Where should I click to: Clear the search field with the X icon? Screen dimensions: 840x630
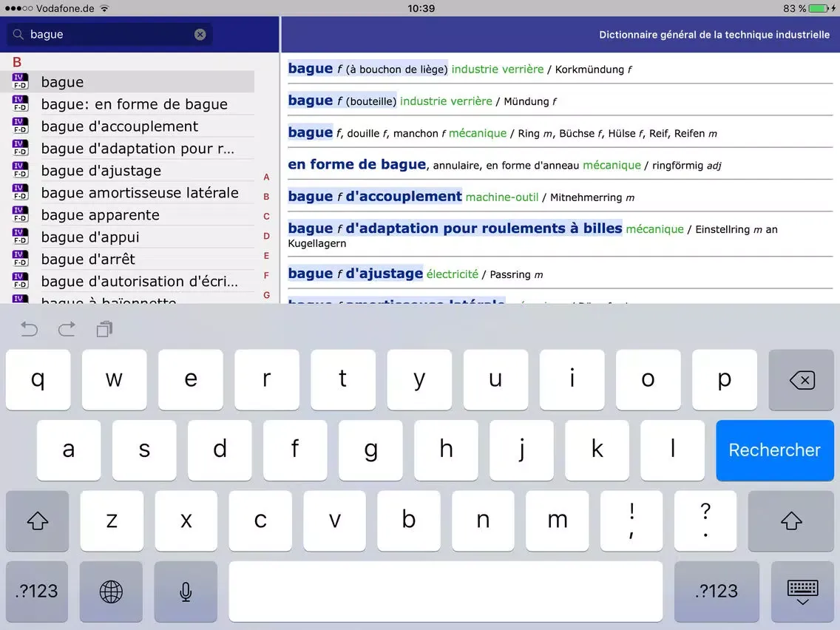(x=200, y=34)
